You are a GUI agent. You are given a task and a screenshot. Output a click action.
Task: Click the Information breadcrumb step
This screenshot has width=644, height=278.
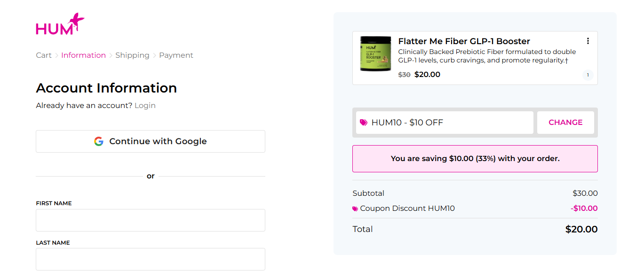[83, 55]
